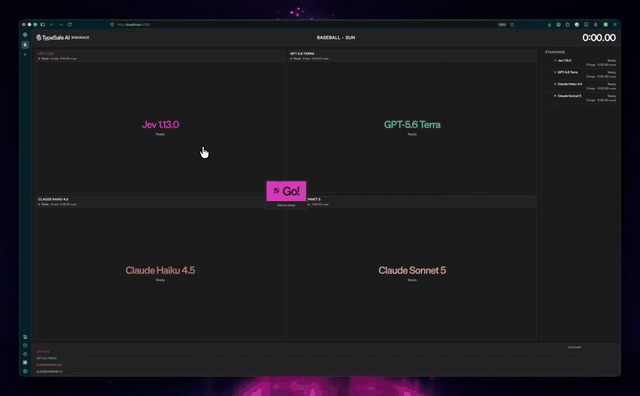This screenshot has width=640, height=396.
Task: Click the green square extension icon in the toolbar
Action: 606,24
